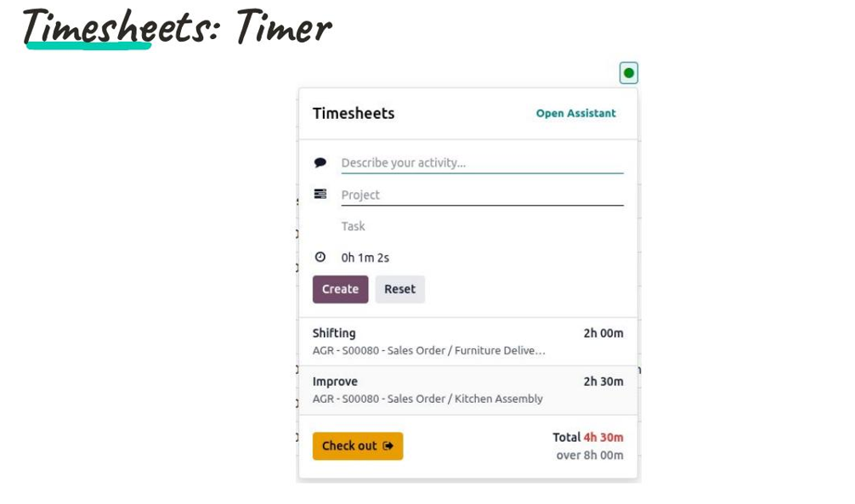
Task: Click the 2h 30m duration of Improve
Action: coord(602,381)
